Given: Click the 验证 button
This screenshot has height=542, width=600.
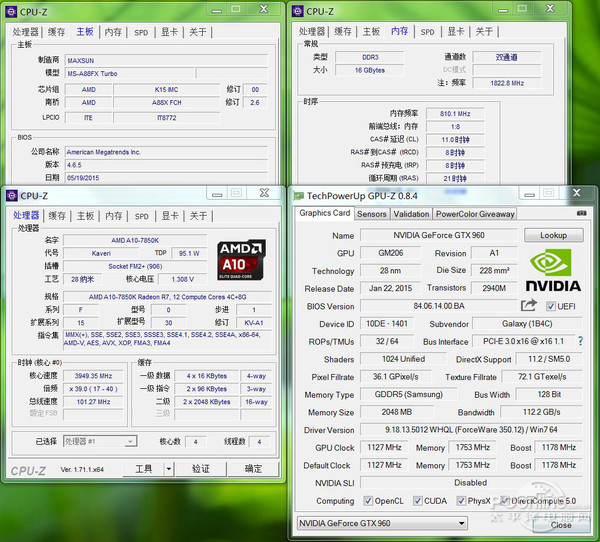Looking at the screenshot, I should pyautogui.click(x=201, y=469).
